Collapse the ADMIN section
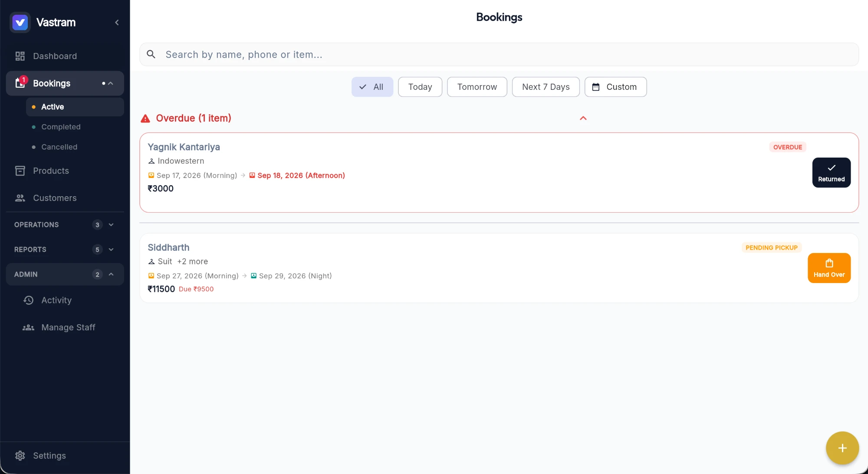868x474 pixels. (65, 274)
